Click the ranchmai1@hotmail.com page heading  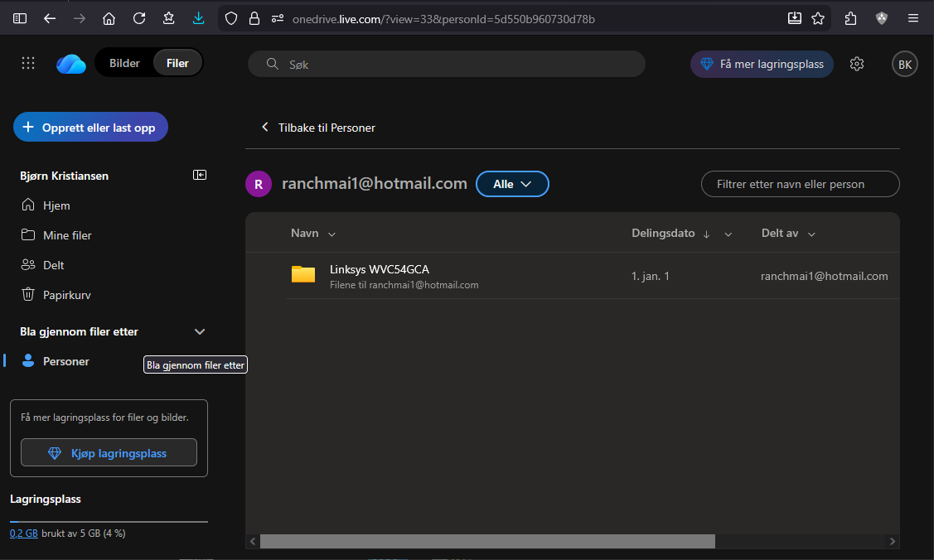(374, 183)
